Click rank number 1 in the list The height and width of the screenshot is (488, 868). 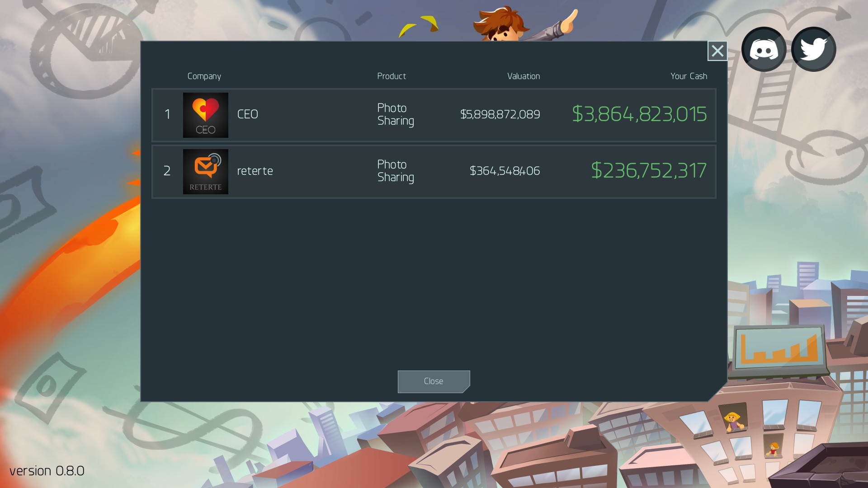168,114
